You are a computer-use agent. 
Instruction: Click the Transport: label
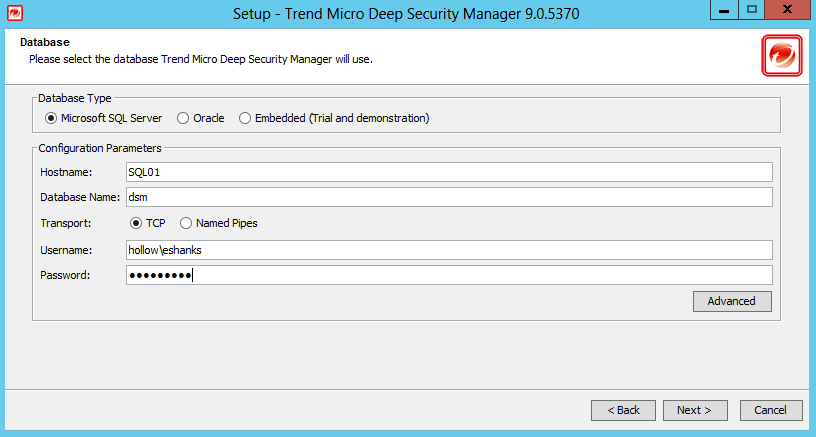[x=66, y=223]
